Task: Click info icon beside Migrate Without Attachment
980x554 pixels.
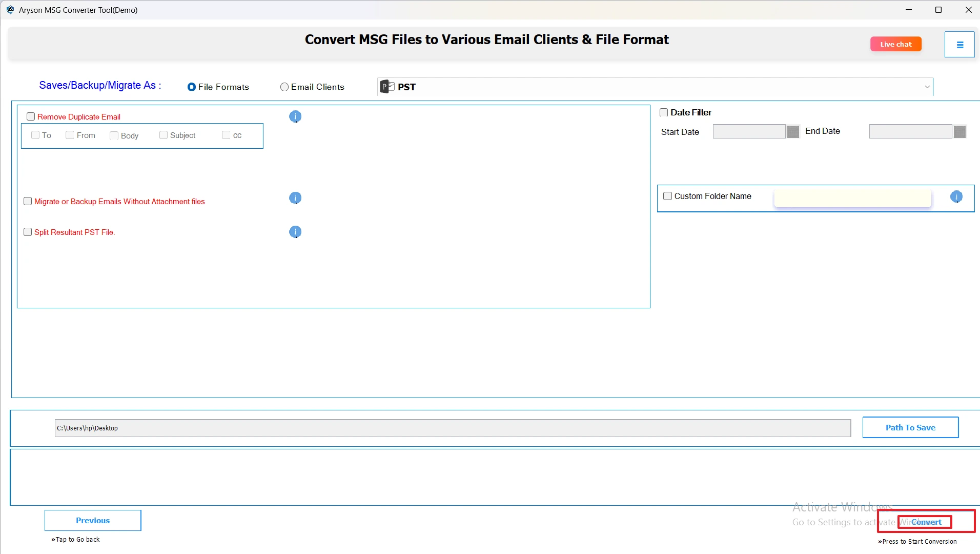Action: click(x=295, y=198)
